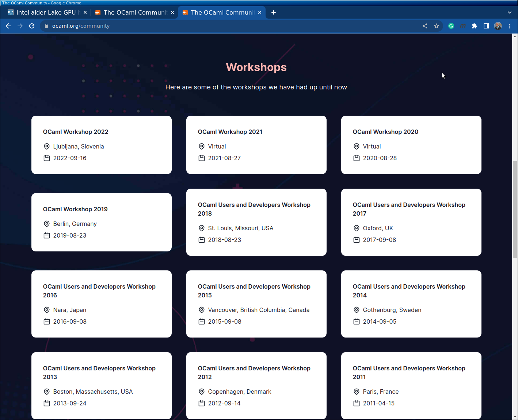
Task: Open the OCaml Workshop 2020 card
Action: coord(411,145)
